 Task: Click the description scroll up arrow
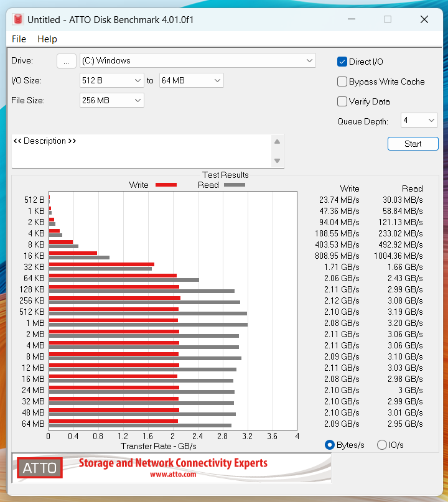[x=278, y=141]
